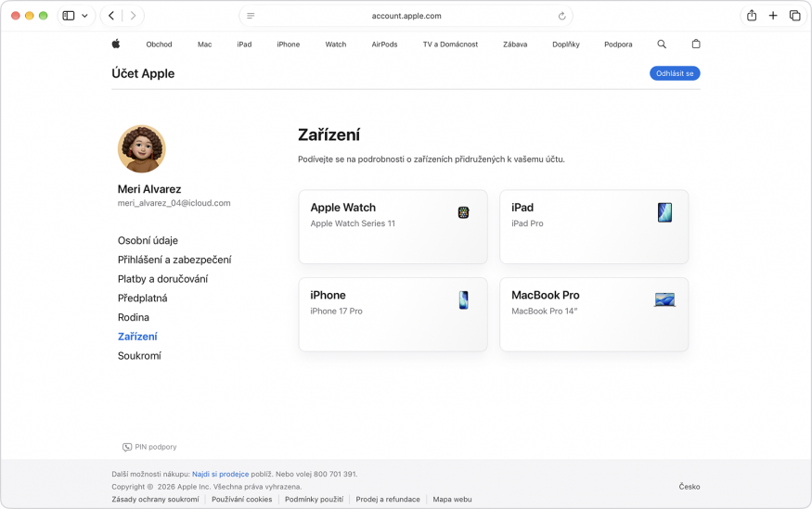Click the Apple logo in navigation bar
Screen dimensions: 812x509
pyautogui.click(x=116, y=44)
